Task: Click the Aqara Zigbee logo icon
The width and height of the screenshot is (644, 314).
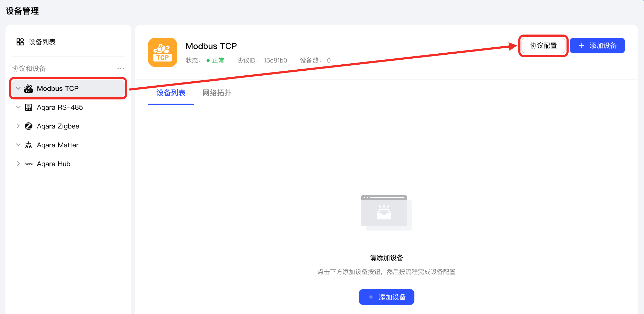Action: coord(29,126)
